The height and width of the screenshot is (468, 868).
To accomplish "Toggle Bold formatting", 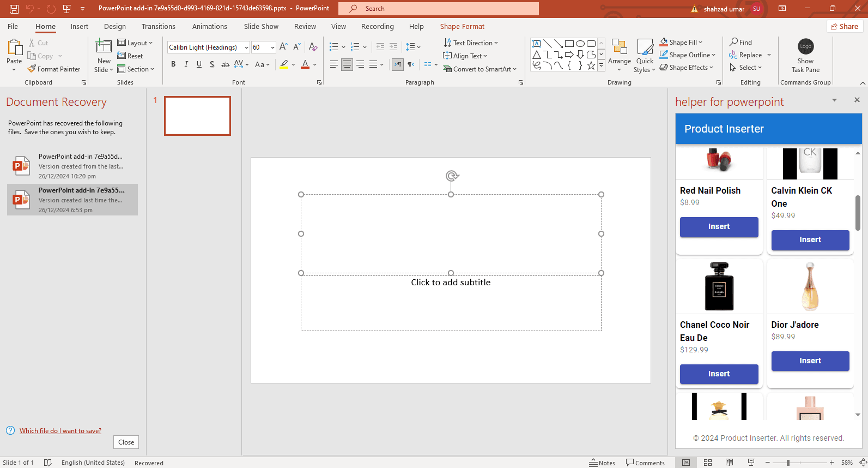I will [x=173, y=64].
